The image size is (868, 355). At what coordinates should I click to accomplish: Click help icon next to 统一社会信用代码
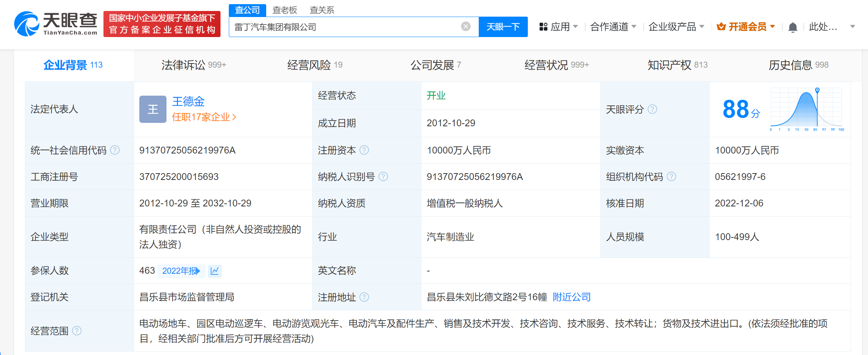(x=115, y=150)
